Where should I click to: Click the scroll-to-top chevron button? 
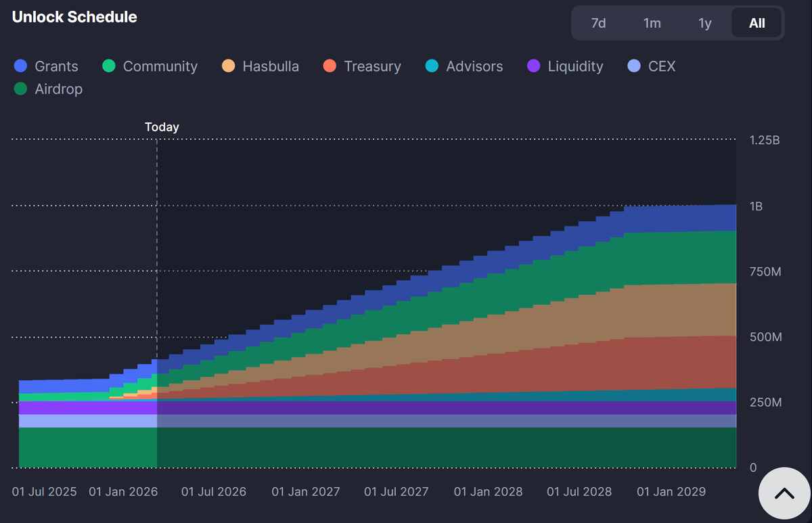click(784, 493)
